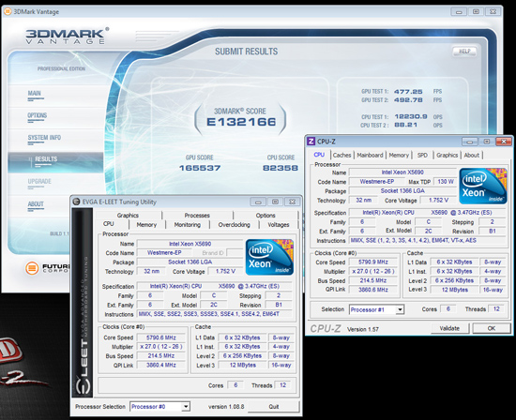This screenshot has height=420, width=516.
Task: Open the Processes tab in E-LEET
Action: (x=197, y=216)
